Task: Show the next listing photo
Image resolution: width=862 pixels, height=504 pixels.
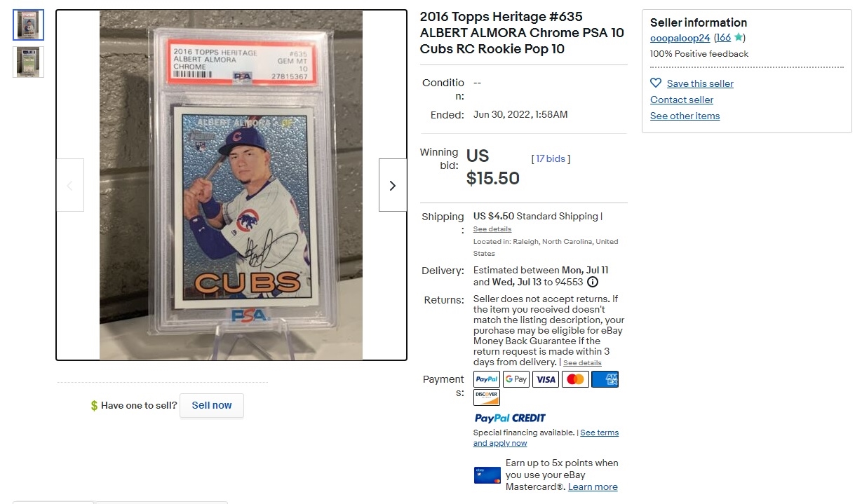Action: (x=393, y=185)
